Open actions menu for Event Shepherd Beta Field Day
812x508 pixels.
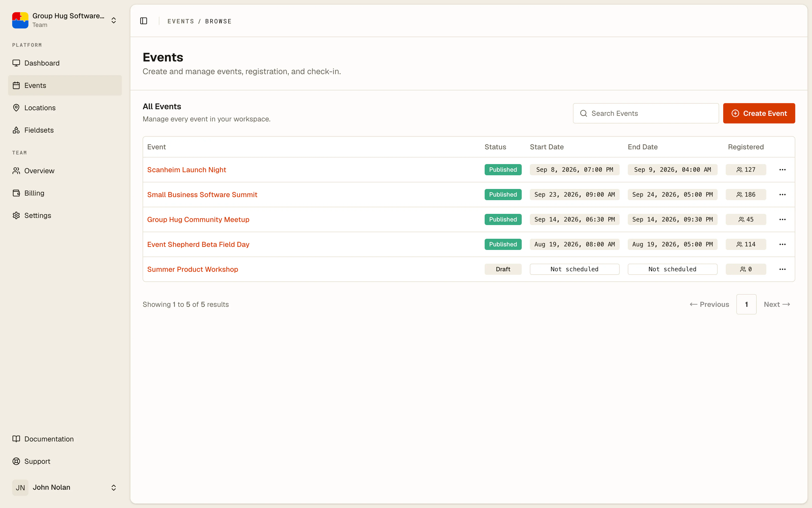tap(782, 244)
